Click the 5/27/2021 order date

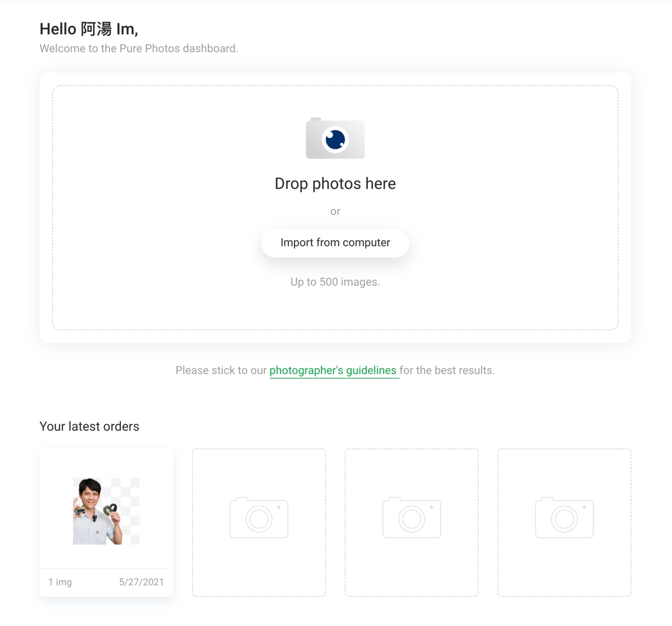pos(141,582)
